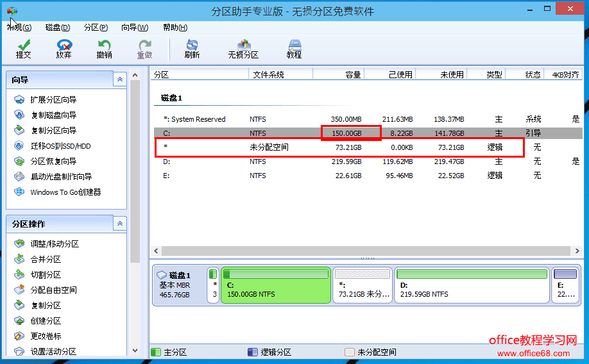Select the E: block in disk map
The height and width of the screenshot is (364, 589).
[566, 285]
